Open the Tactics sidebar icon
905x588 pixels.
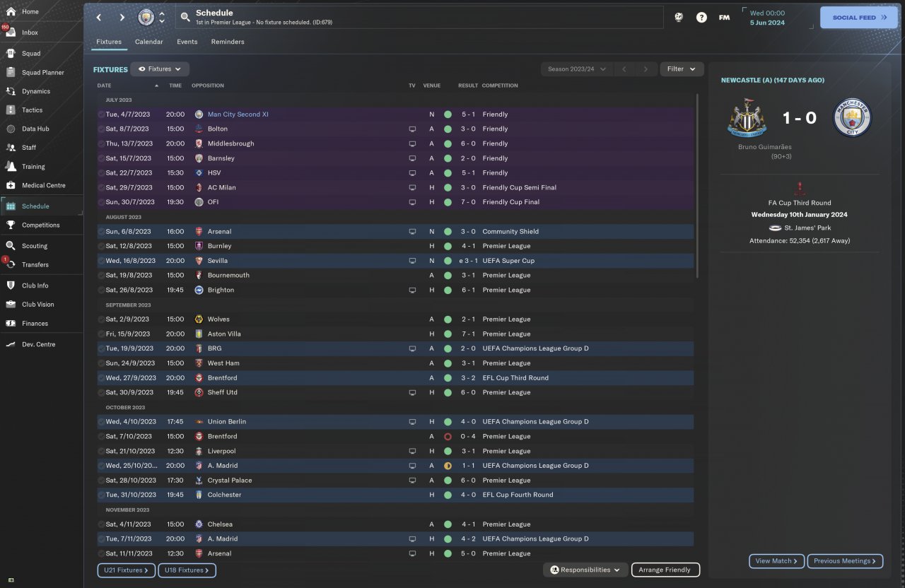tap(11, 110)
